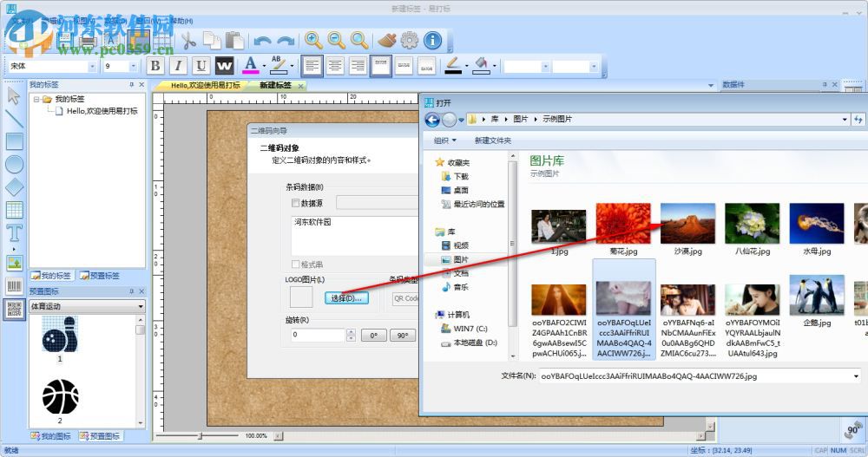868x457 pixels.
Task: Open the 宋体 font dropdown
Action: point(92,66)
